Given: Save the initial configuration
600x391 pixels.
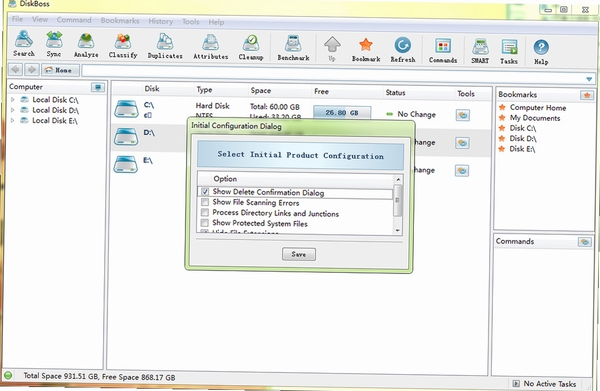Looking at the screenshot, I should (x=299, y=254).
